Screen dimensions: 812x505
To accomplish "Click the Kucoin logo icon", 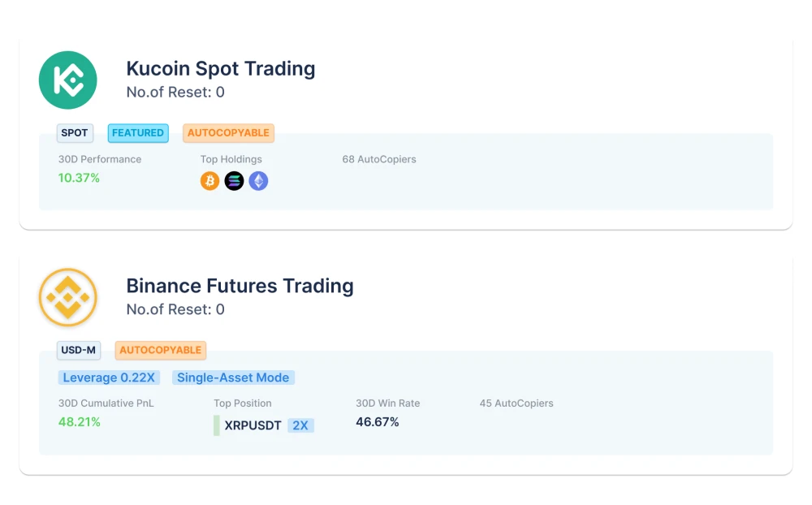I will [x=68, y=80].
